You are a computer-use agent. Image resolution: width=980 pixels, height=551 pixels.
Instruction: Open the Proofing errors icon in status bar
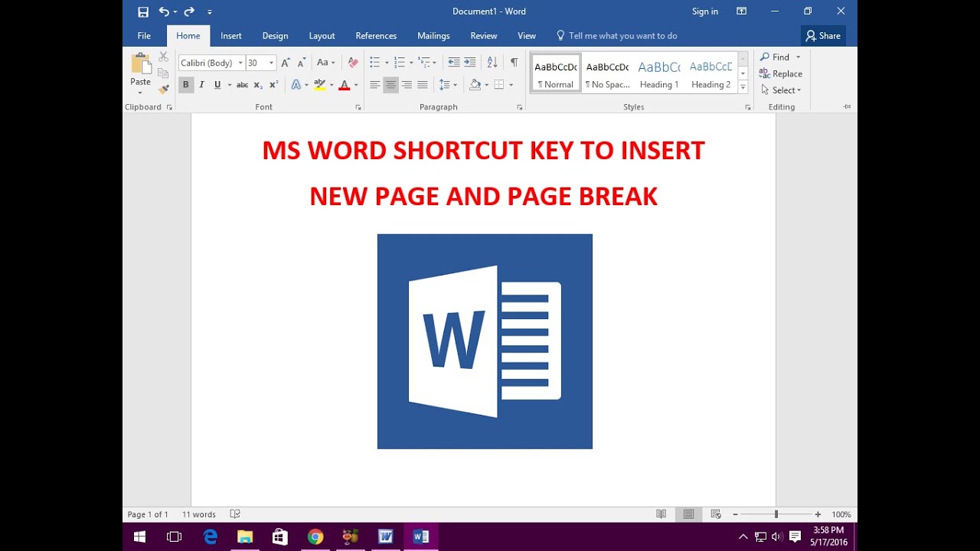[x=235, y=514]
